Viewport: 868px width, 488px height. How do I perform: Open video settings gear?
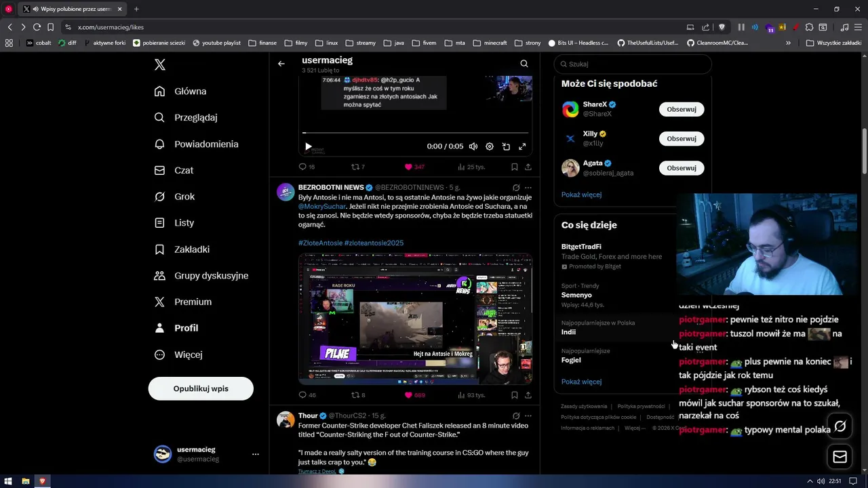[490, 146]
